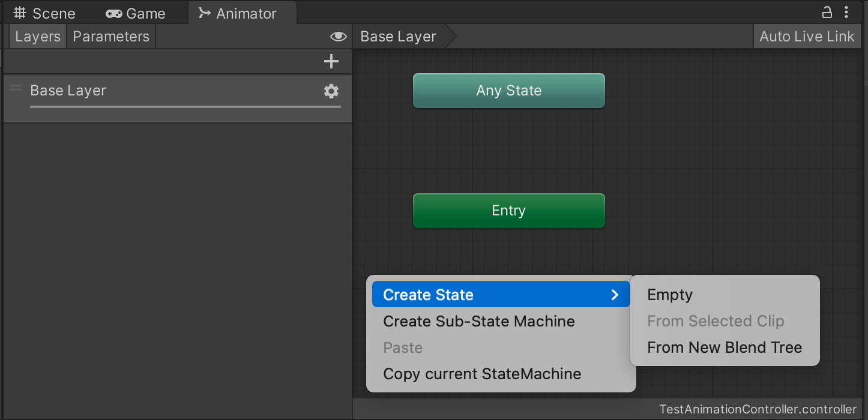Choose Copy current StateMachine

[482, 374]
